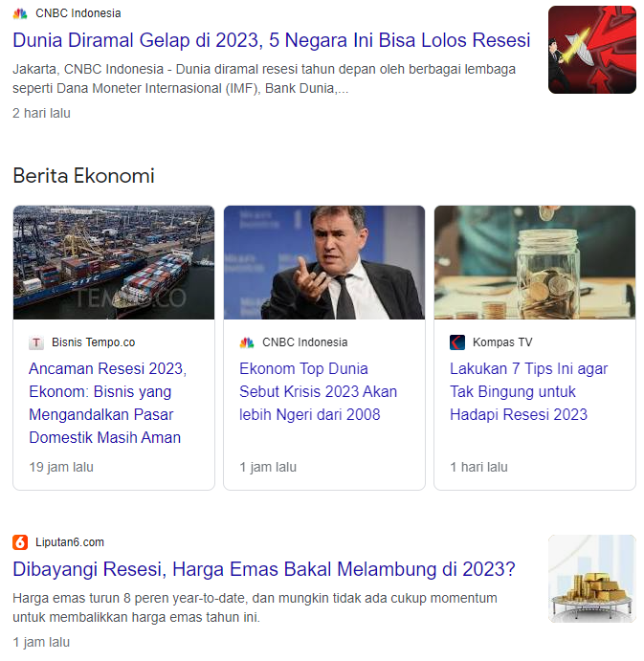Screen dimensions: 644x661
Task: Click the '1 hari lalu' timestamp
Action: [x=478, y=468]
